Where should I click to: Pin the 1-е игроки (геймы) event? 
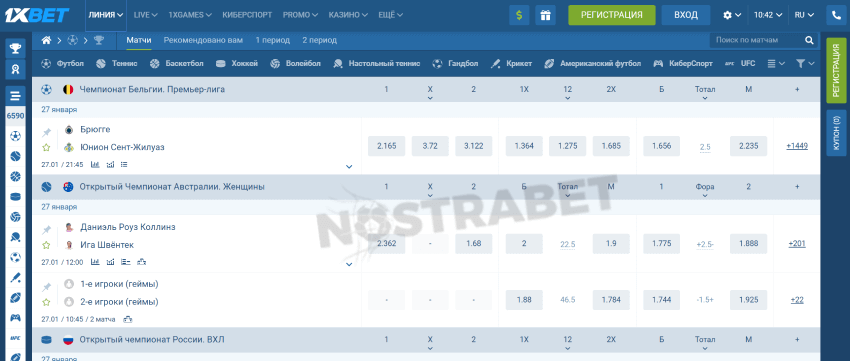point(47,287)
